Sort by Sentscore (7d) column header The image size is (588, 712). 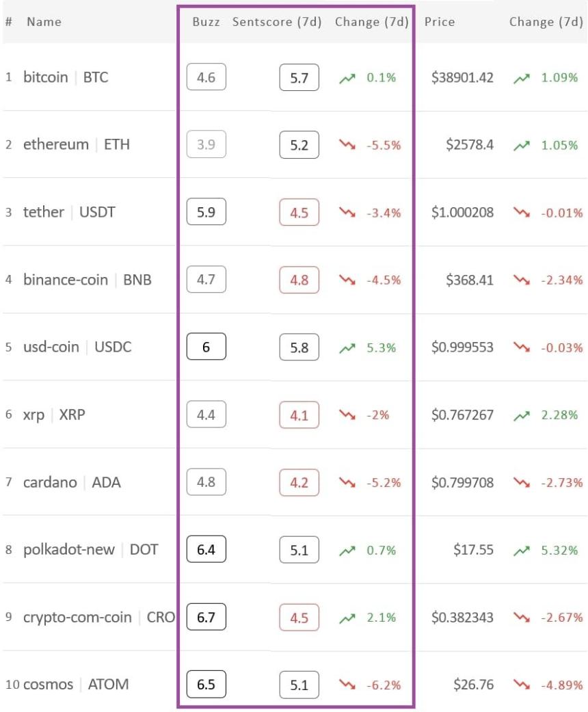(277, 22)
